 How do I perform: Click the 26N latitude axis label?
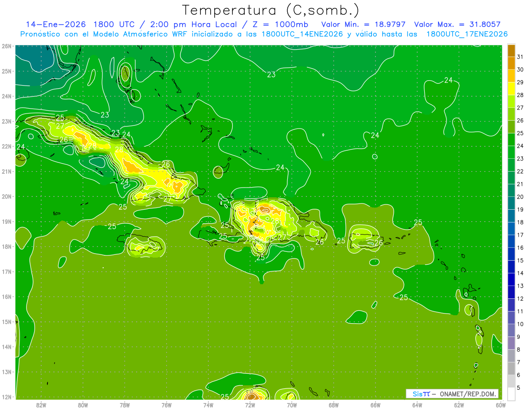(x=6, y=46)
